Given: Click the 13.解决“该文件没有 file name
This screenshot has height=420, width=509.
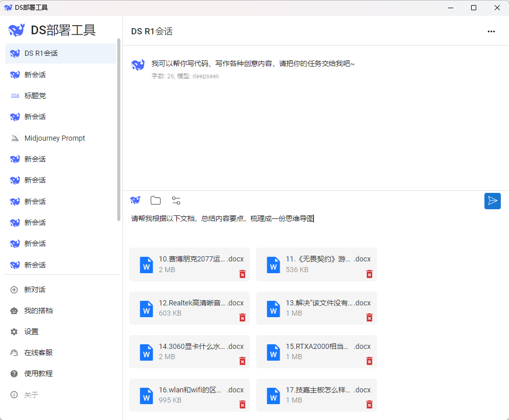Looking at the screenshot, I should click(328, 303).
